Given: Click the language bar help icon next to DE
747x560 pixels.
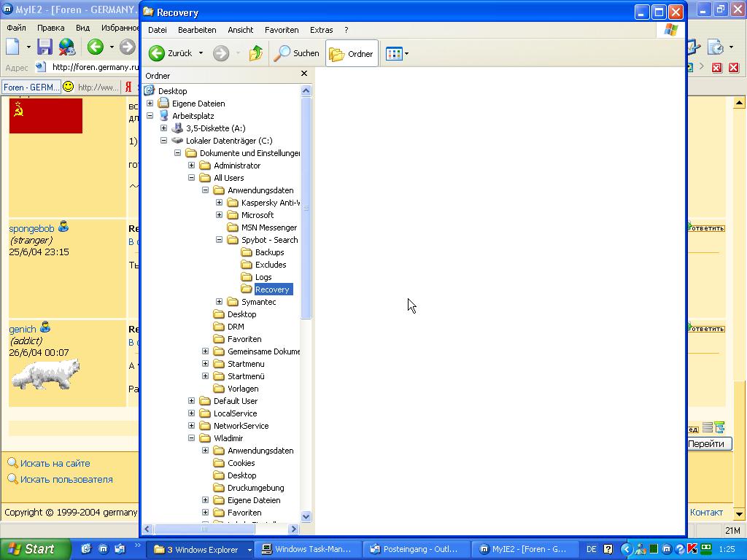Looking at the screenshot, I should [x=608, y=549].
